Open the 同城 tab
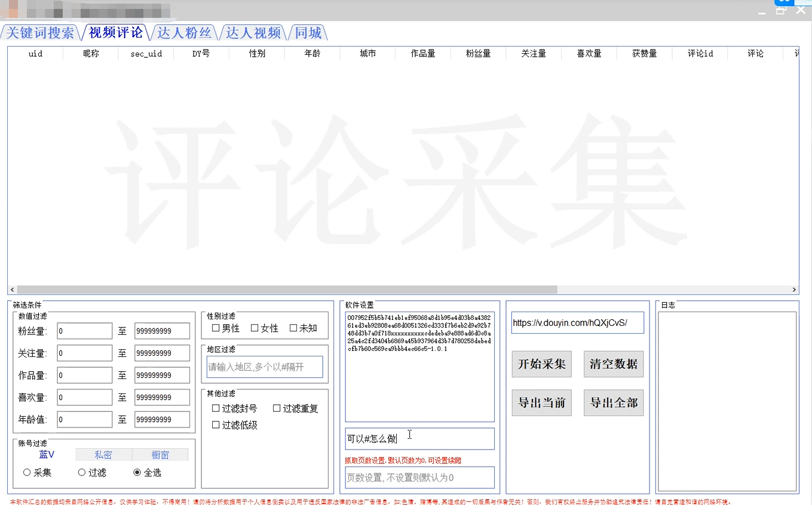 tap(308, 33)
